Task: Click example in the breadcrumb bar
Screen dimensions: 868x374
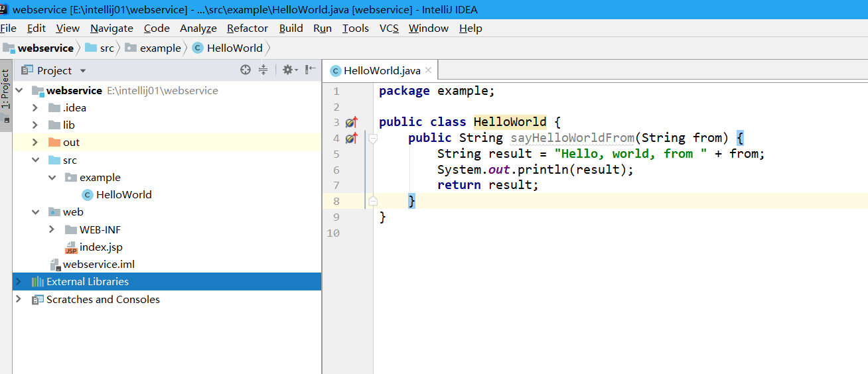Action: click(160, 48)
